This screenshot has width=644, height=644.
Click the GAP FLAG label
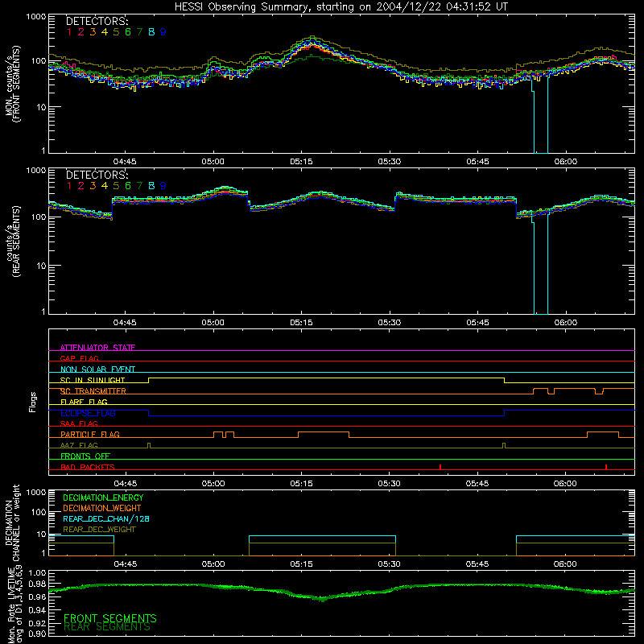pos(80,358)
